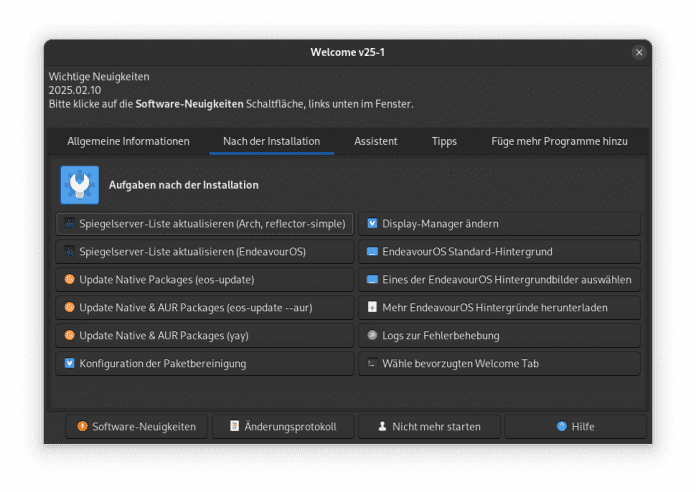The width and height of the screenshot is (696, 492).
Task: Run Spiegelserver-Liste aktualisieren (Arch, reflector-simple)
Action: [205, 224]
